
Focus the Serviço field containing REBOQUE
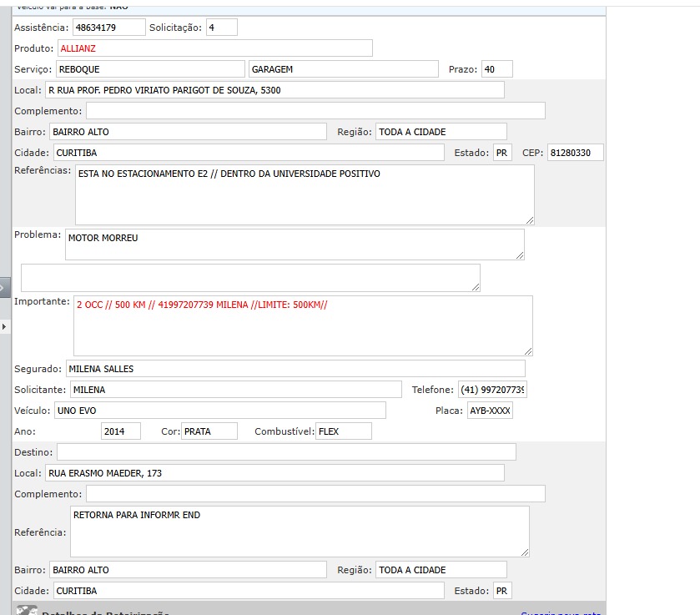coord(150,69)
